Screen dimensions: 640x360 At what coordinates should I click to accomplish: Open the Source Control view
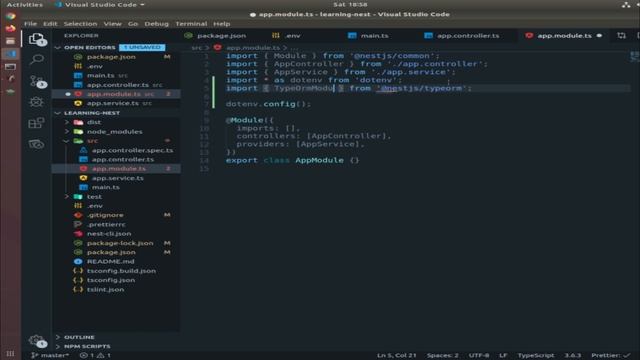pyautogui.click(x=37, y=81)
